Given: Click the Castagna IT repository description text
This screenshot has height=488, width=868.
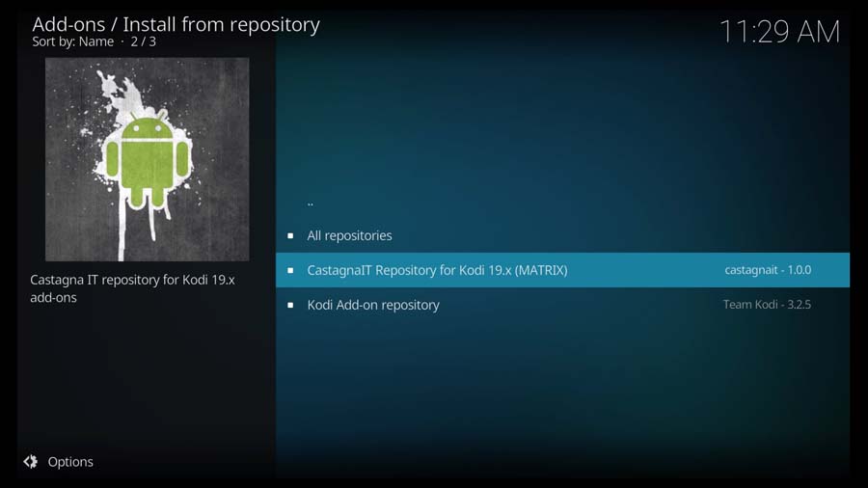Looking at the screenshot, I should (x=132, y=288).
